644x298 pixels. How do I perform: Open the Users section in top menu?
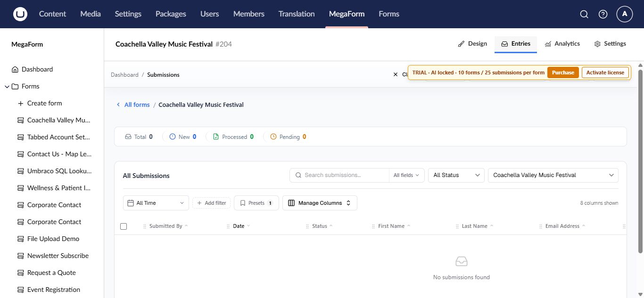209,14
